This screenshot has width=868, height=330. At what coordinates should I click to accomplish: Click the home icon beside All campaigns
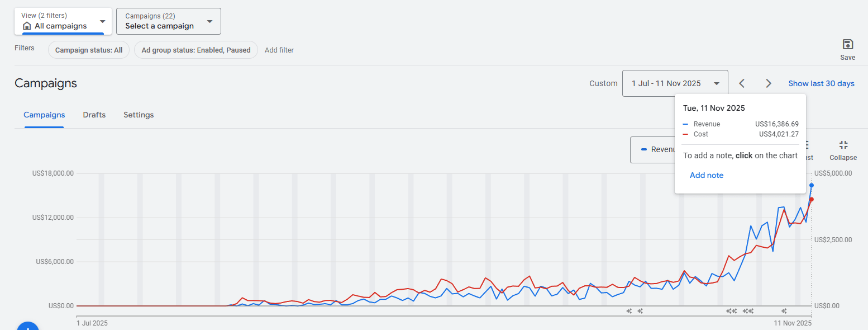[27, 26]
